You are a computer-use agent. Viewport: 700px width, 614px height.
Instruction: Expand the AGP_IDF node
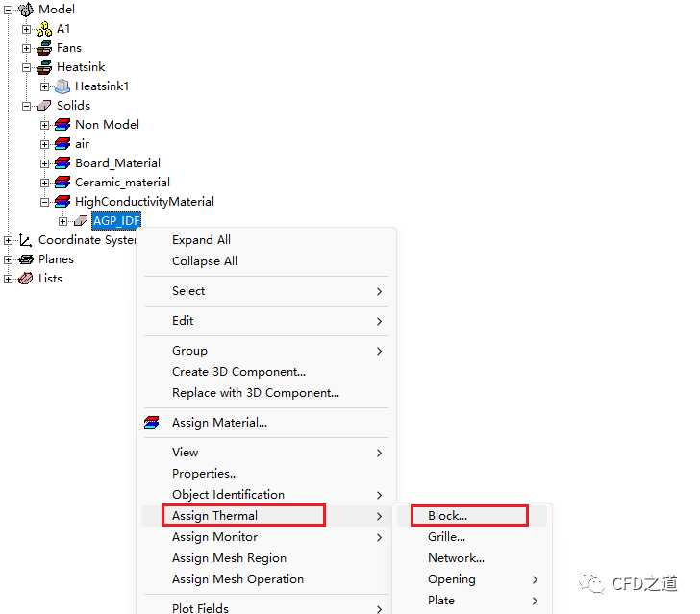[62, 221]
